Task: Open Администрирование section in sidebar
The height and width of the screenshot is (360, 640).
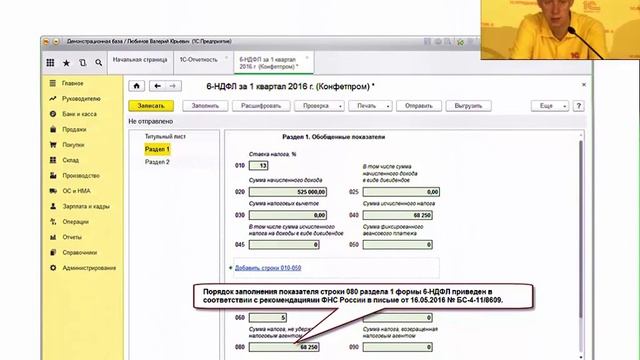Action: [89, 268]
